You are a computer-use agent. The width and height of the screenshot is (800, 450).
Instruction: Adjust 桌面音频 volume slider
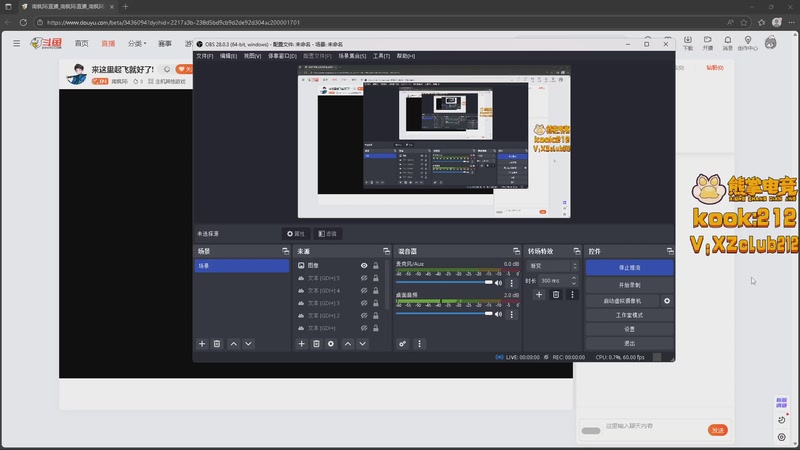click(x=444, y=314)
